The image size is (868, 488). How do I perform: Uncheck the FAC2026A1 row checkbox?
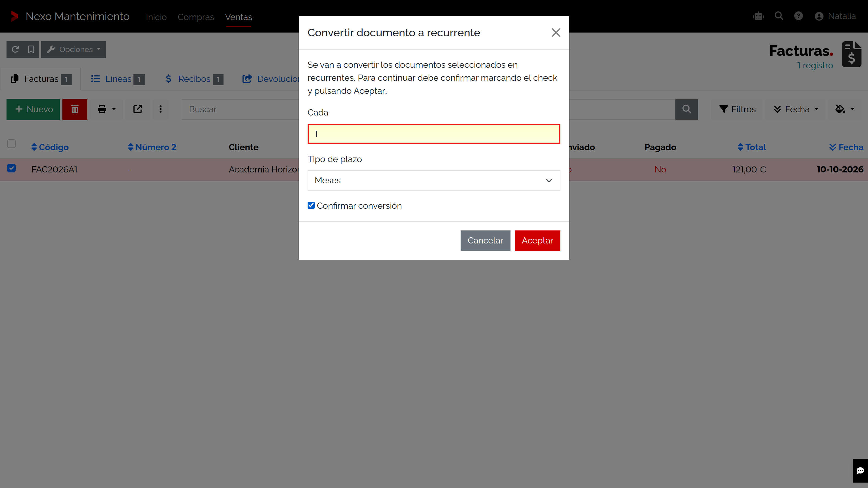tap(11, 168)
